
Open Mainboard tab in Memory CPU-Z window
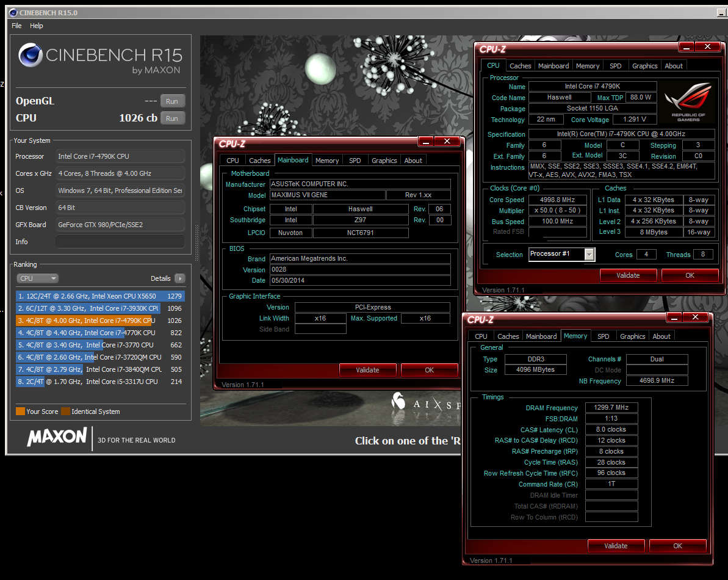click(541, 336)
